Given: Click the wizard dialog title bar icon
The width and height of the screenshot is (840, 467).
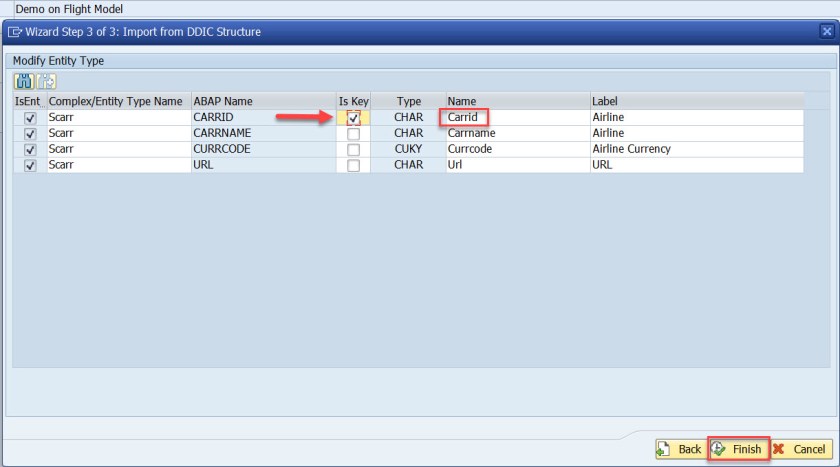Looking at the screenshot, I should (x=14, y=32).
